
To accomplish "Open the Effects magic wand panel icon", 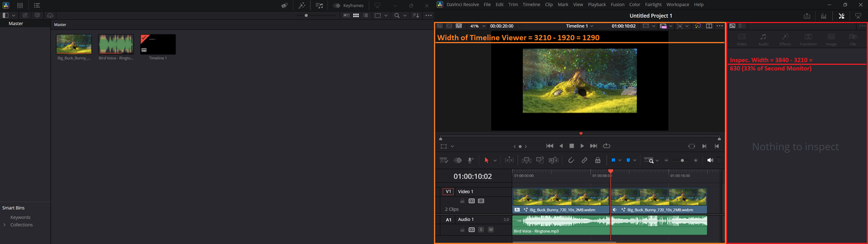I will pos(302,5).
